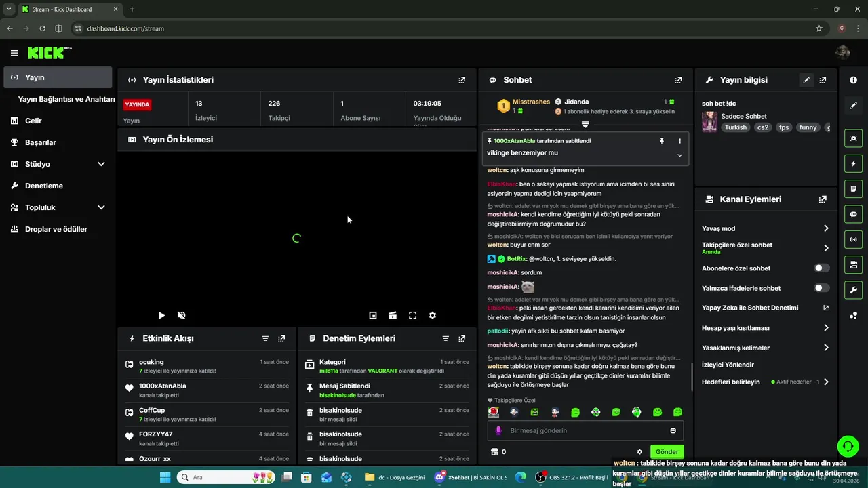This screenshot has height=488, width=868.
Task: Filter the Denetim Eylemleri list
Action: point(446,338)
